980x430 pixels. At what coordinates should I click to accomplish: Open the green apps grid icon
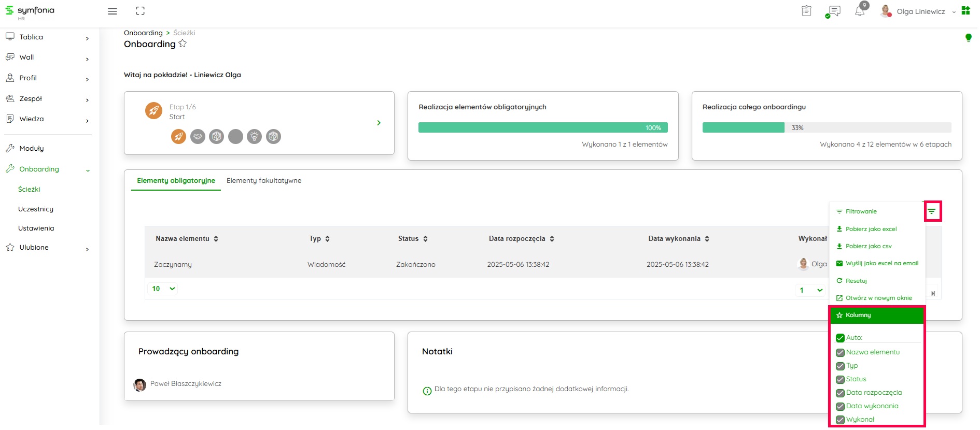click(965, 11)
